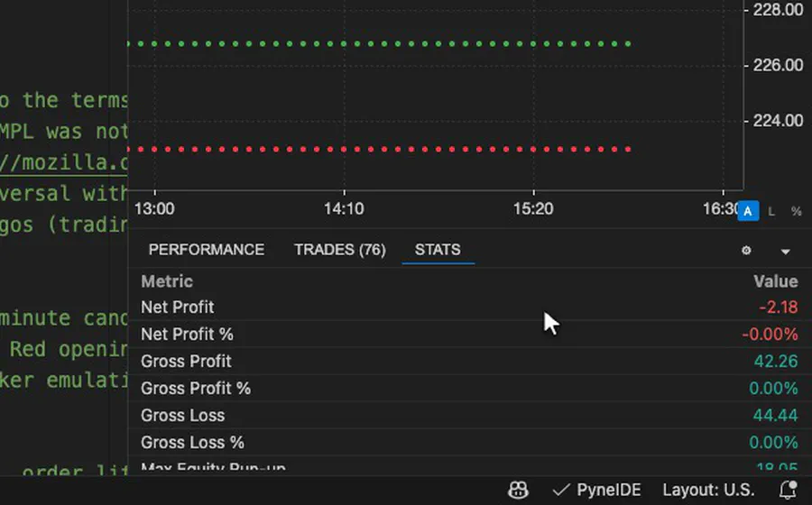The width and height of the screenshot is (812, 505).
Task: Open Layout: U.S. status item
Action: [708, 490]
